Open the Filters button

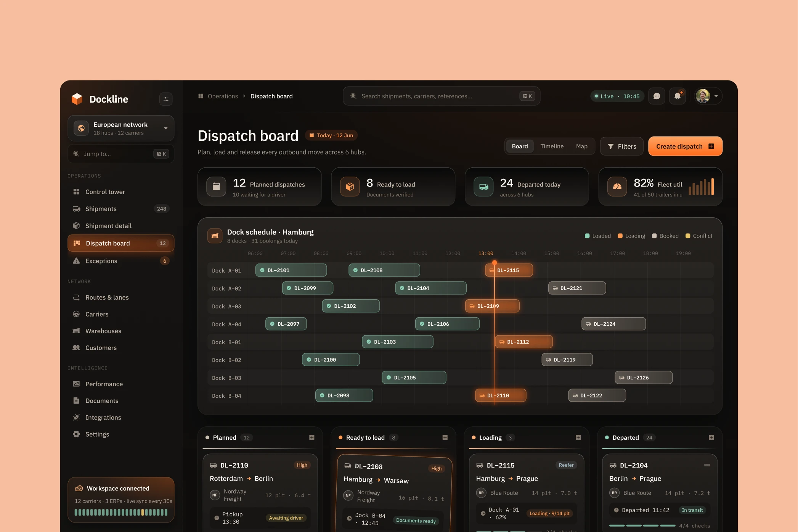pyautogui.click(x=621, y=146)
